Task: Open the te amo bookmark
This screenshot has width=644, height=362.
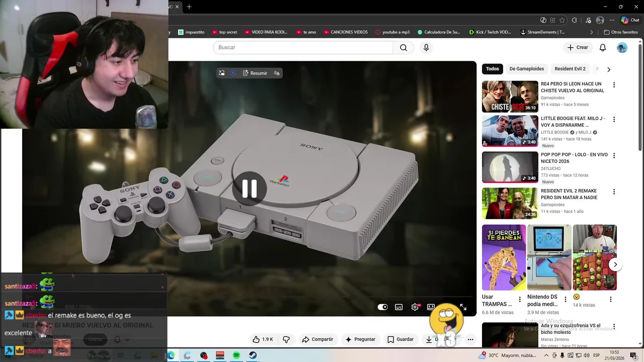Action: coord(306,32)
